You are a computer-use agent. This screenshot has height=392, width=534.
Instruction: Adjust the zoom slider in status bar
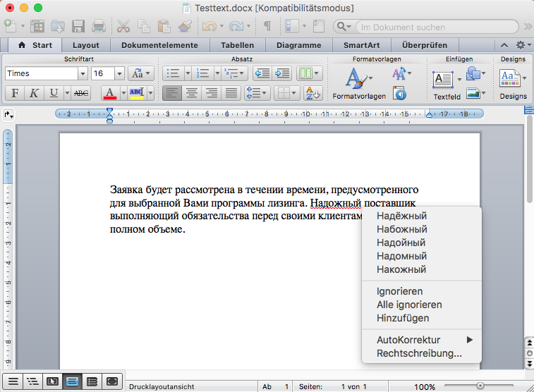[x=480, y=386]
